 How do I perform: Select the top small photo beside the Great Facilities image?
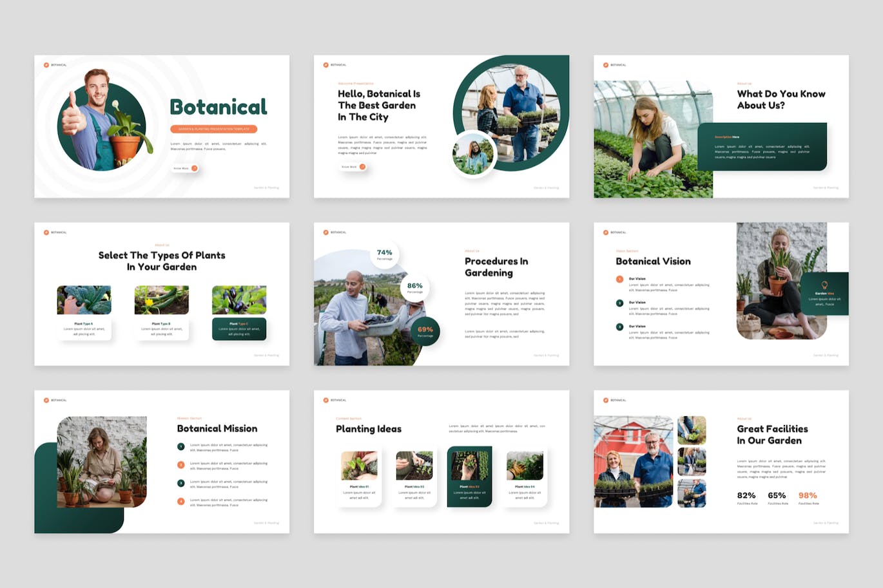692,430
